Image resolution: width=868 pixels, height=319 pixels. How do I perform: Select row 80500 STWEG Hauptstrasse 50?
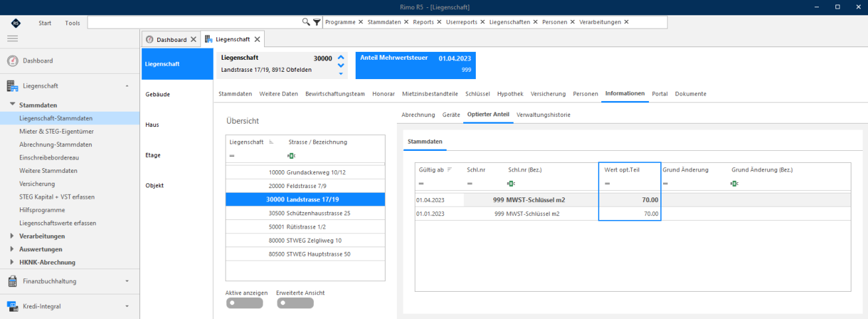click(305, 254)
